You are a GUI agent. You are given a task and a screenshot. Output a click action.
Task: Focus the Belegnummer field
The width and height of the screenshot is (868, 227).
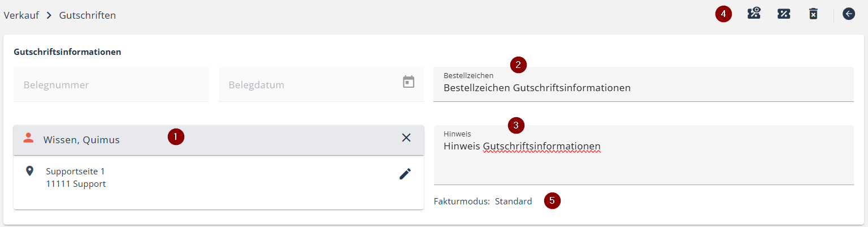111,84
